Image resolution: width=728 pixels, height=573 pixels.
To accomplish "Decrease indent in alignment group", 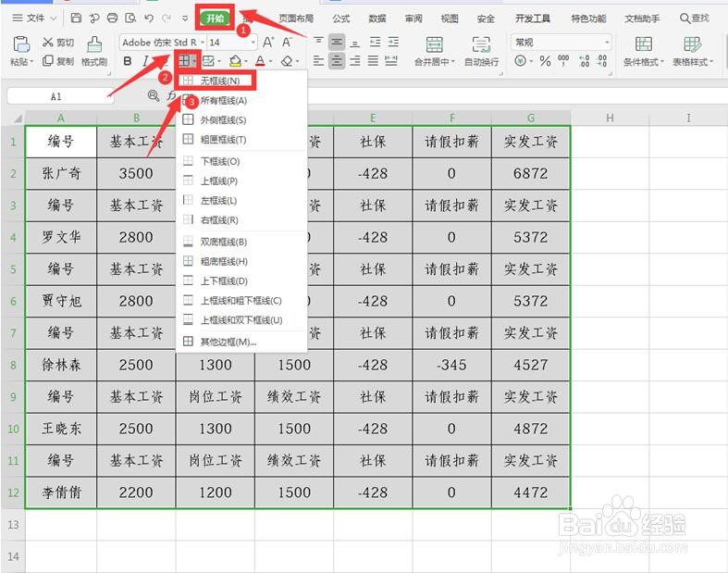I will [375, 43].
